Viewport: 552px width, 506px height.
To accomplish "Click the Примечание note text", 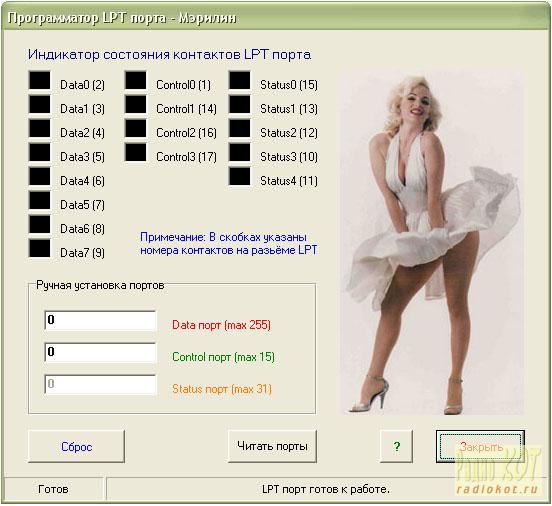I will (228, 244).
